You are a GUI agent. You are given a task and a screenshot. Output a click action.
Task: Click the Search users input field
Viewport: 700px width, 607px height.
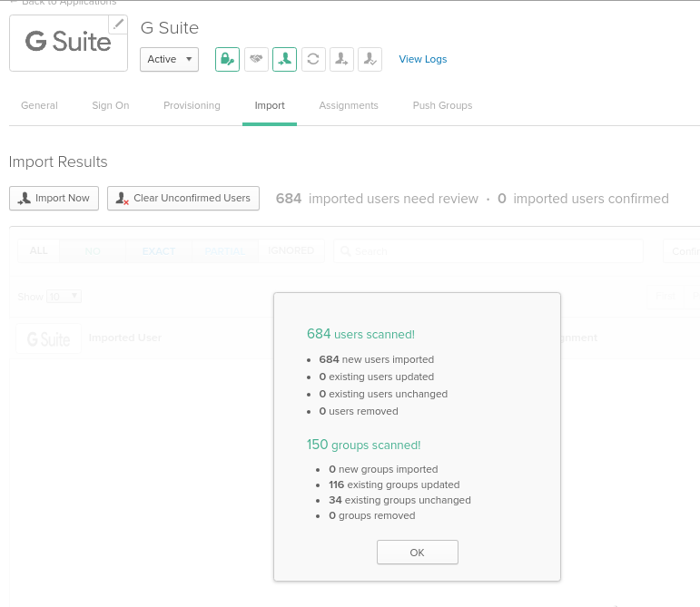(x=488, y=251)
